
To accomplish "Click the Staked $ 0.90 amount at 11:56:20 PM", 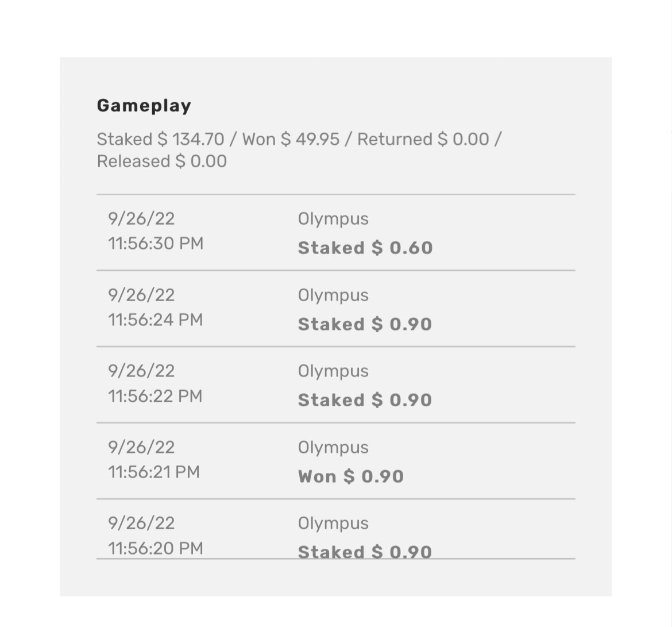I will (365, 552).
